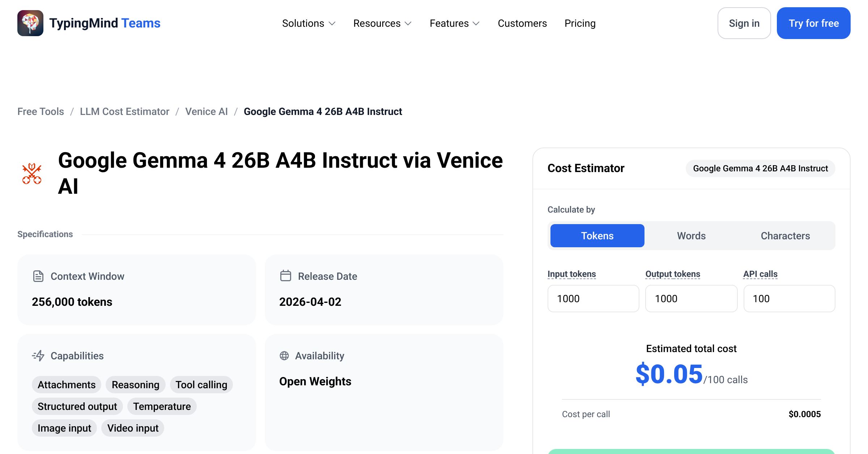Click the 2026-04-02 release date value

(310, 301)
